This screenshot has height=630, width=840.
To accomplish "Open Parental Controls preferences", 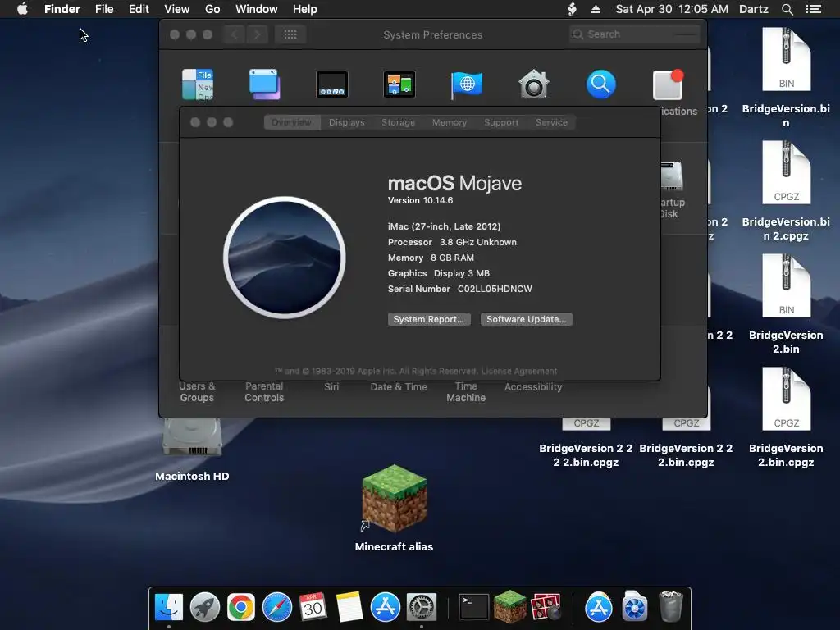I will coord(264,392).
